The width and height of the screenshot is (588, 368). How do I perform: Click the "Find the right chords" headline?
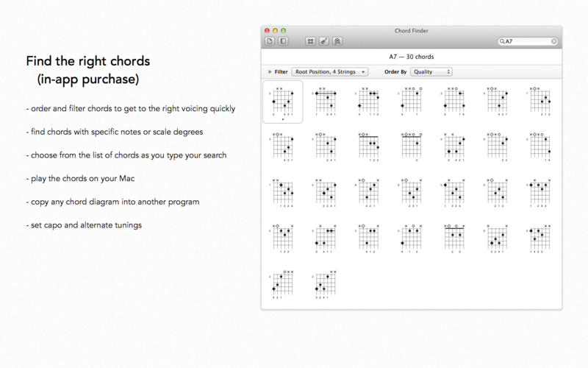88,61
